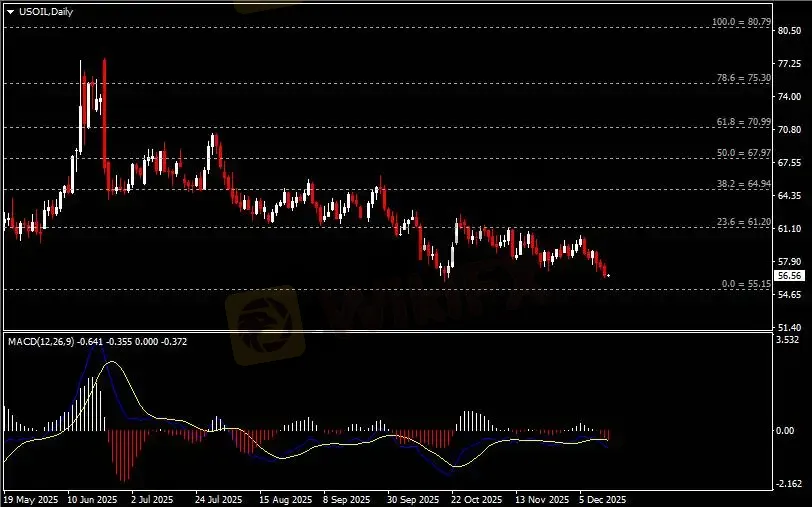812x507 pixels.
Task: Select the 23.6 = 61.20 Fibonacci label
Action: (x=744, y=222)
